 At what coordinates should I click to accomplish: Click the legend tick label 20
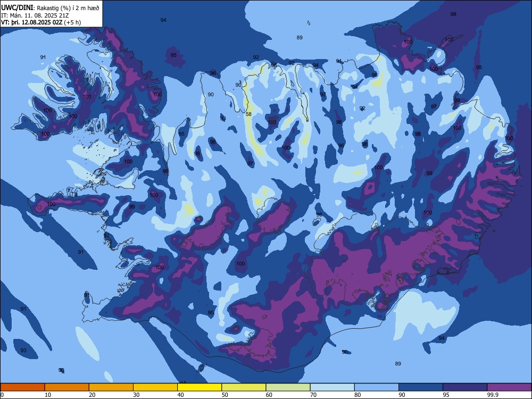click(x=92, y=395)
